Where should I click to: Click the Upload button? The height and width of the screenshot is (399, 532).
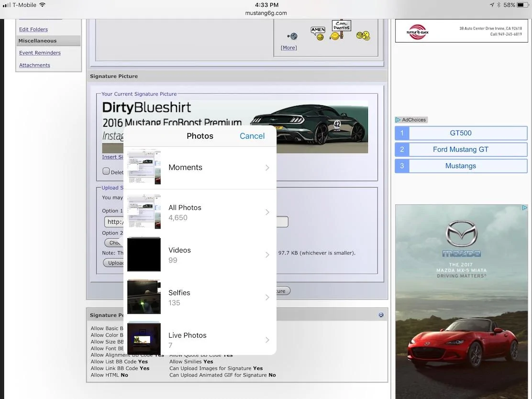pyautogui.click(x=114, y=263)
